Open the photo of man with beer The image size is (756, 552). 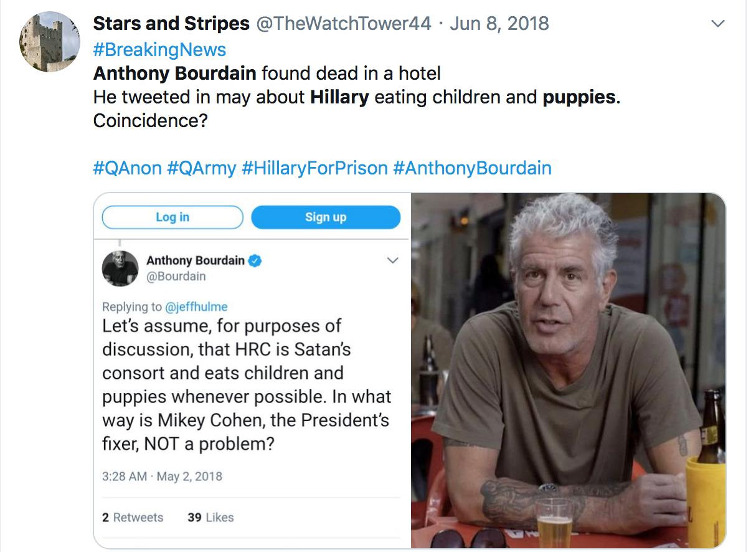[568, 370]
